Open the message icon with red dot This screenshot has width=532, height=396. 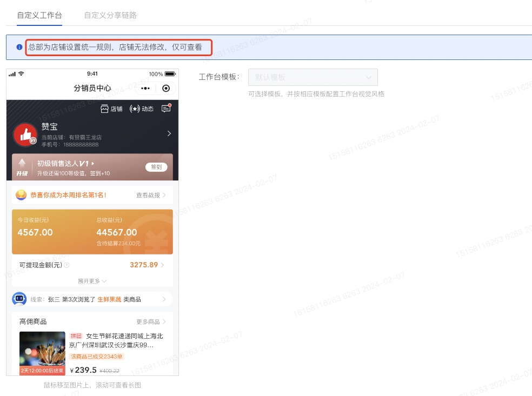click(167, 108)
